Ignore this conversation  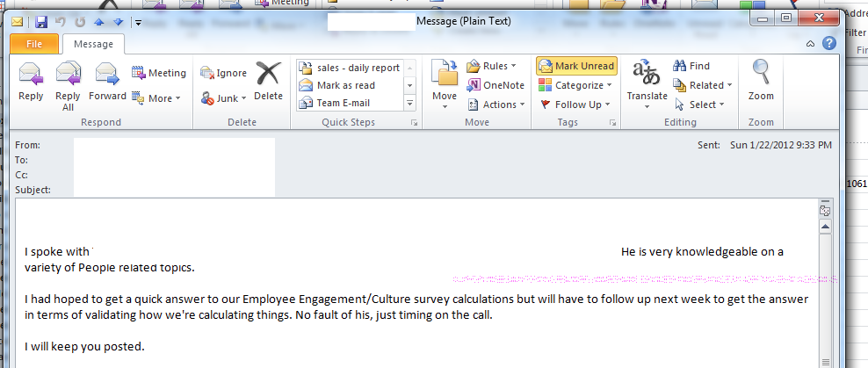(x=223, y=73)
